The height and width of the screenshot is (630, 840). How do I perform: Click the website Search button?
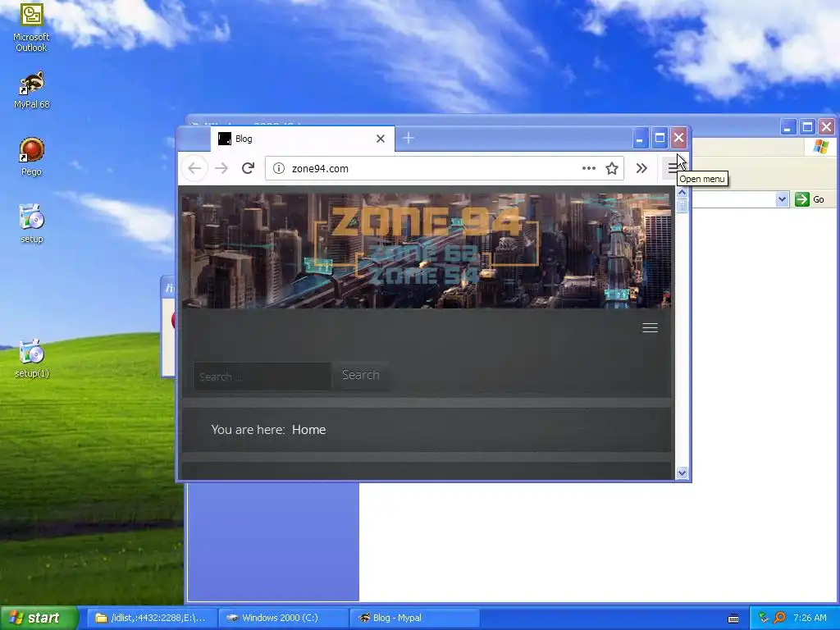click(361, 375)
